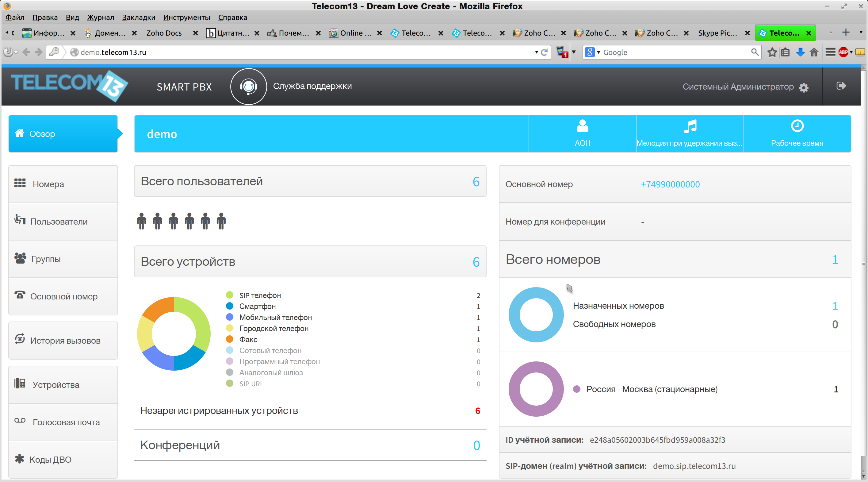
Task: Open admin settings gear icon
Action: point(804,88)
